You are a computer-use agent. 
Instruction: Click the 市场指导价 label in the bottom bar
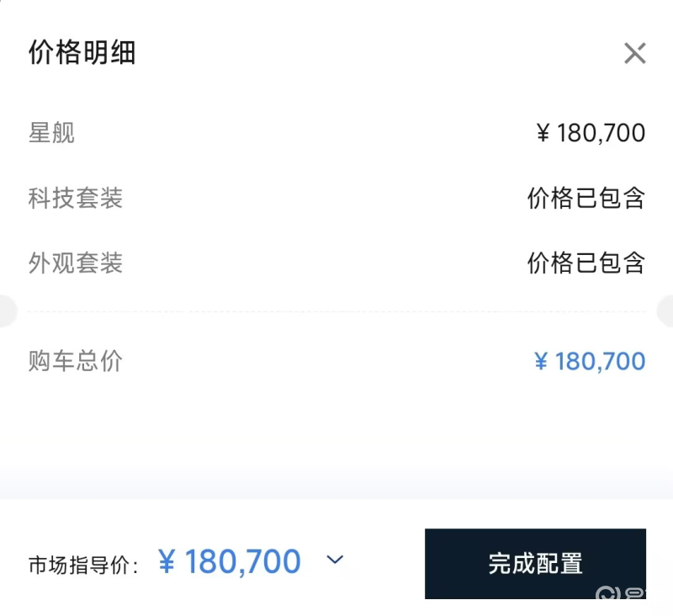[83, 565]
